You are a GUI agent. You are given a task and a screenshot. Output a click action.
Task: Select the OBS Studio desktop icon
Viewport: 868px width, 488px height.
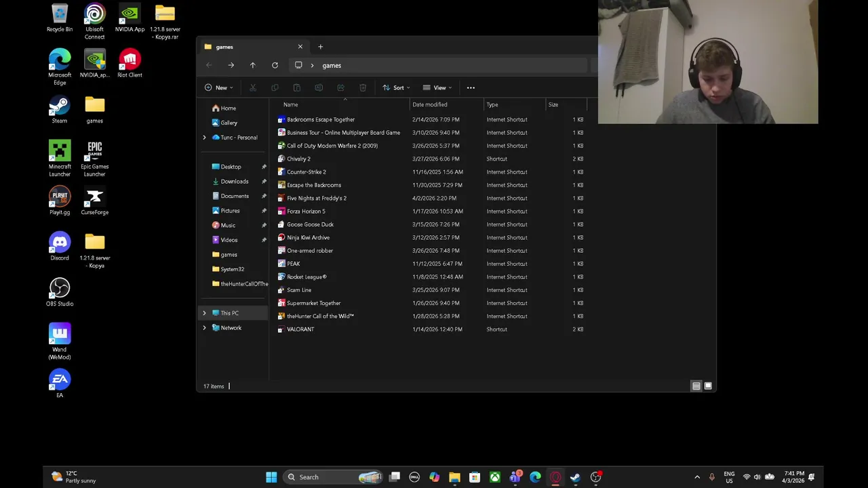point(60,292)
